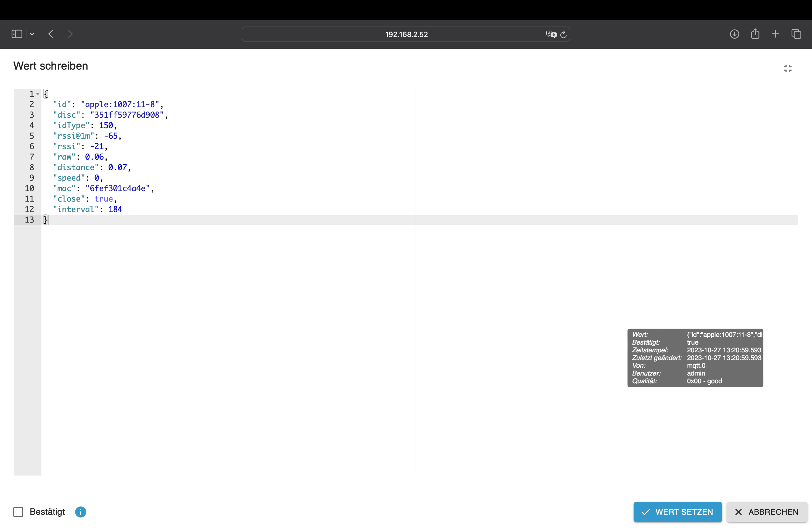Click the line 13 closing brace in editor
Image resolution: width=812 pixels, height=528 pixels.
tap(45, 220)
